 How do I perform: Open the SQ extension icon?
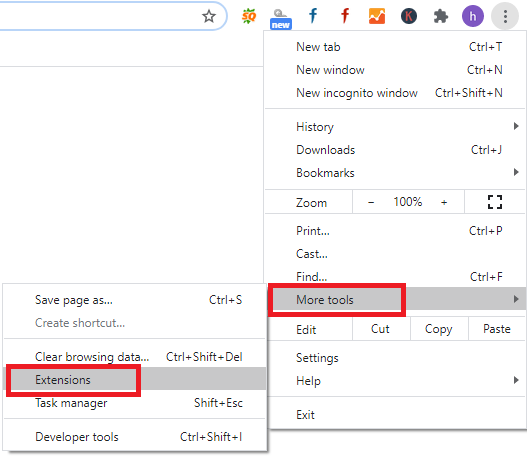pos(249,16)
